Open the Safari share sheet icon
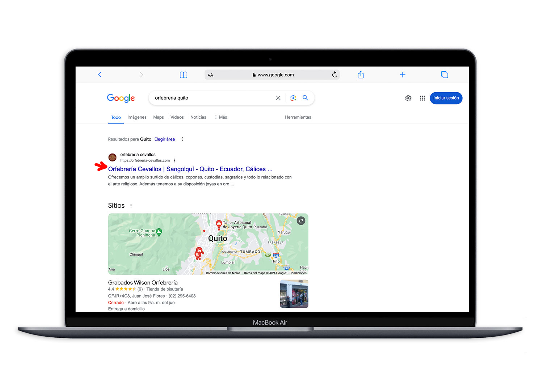The width and height of the screenshot is (543, 392). (x=361, y=75)
